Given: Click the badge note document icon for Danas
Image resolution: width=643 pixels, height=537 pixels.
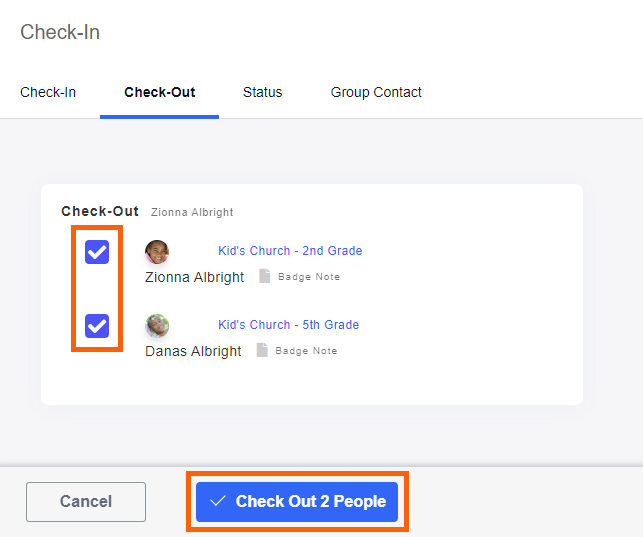Looking at the screenshot, I should [262, 350].
